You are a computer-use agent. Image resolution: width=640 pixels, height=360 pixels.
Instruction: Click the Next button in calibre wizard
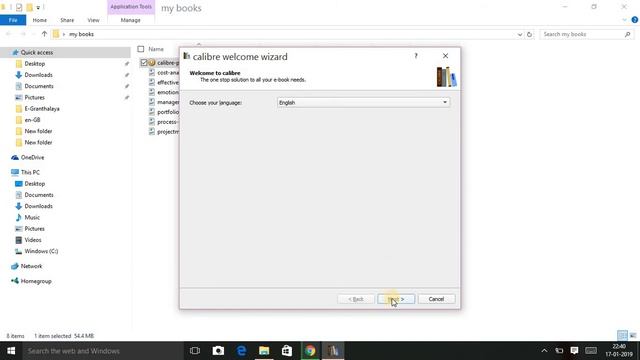tap(396, 299)
